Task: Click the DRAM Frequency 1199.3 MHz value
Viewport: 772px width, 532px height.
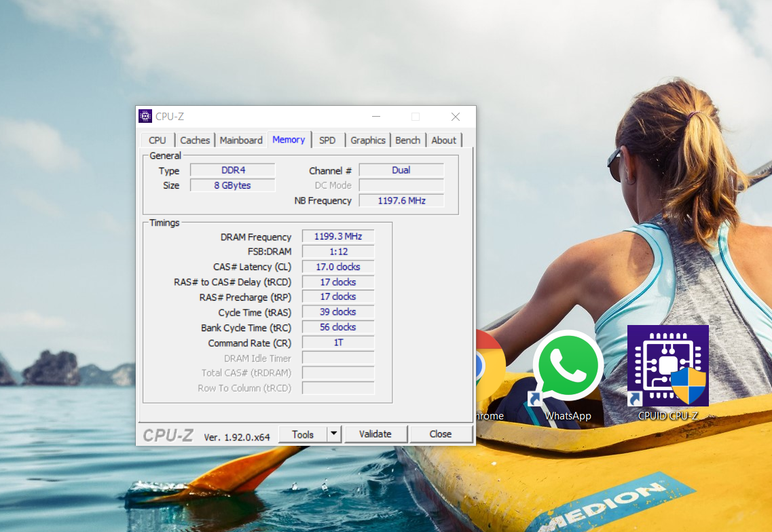Action: click(x=338, y=237)
